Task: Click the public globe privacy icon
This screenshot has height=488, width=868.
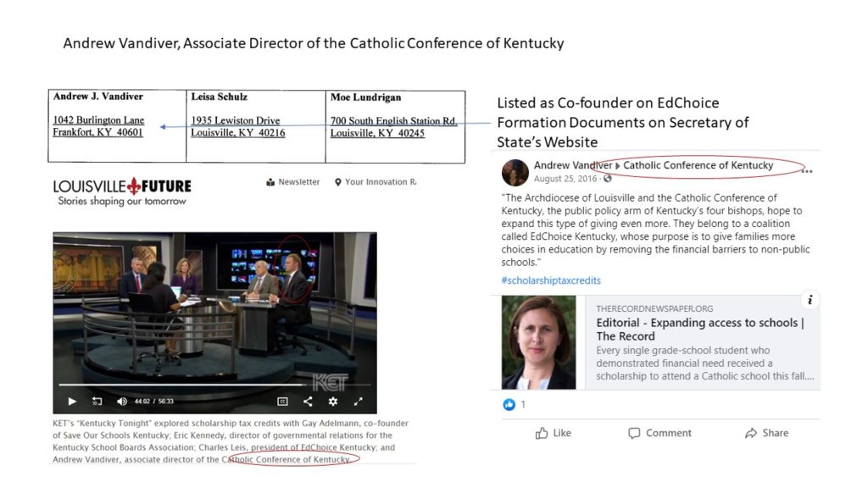Action: coord(607,179)
